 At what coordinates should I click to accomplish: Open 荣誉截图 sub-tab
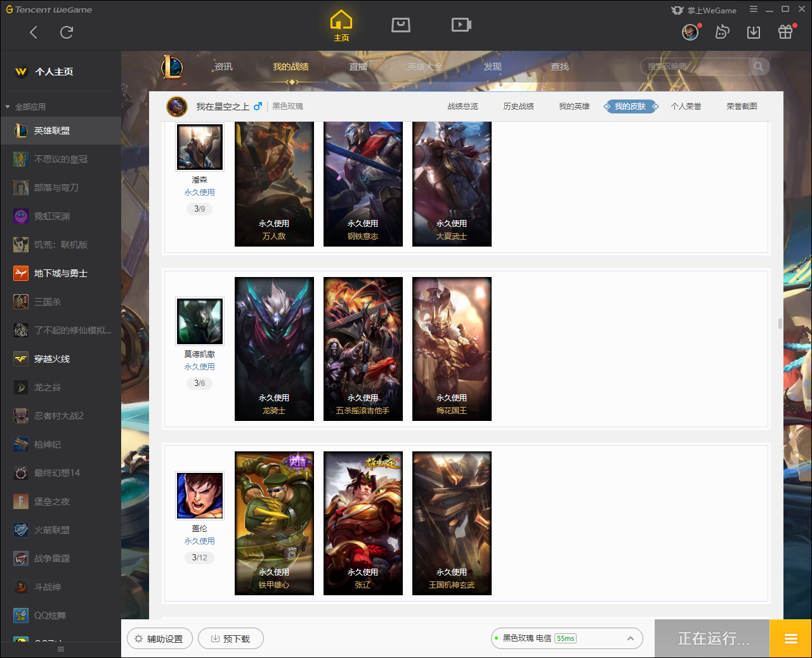click(x=742, y=106)
